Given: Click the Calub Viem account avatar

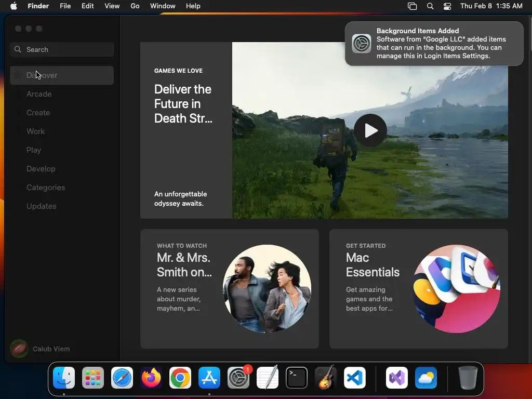Looking at the screenshot, I should coord(19,349).
